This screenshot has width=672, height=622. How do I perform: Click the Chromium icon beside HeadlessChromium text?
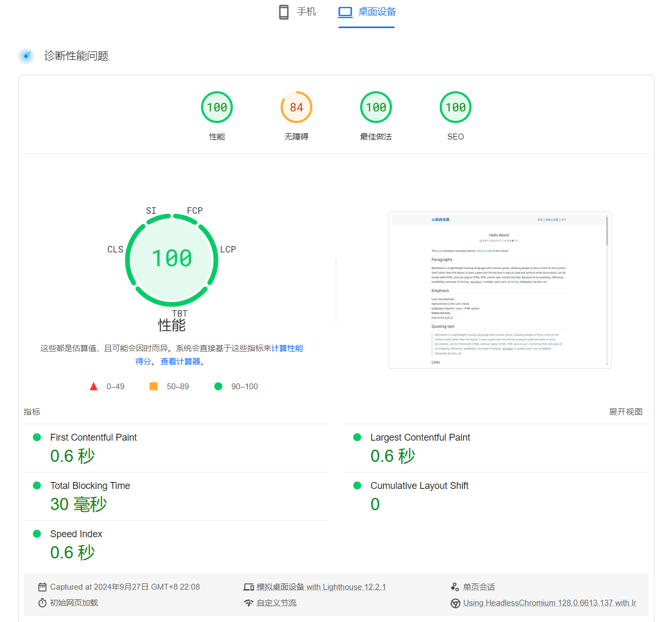(455, 603)
